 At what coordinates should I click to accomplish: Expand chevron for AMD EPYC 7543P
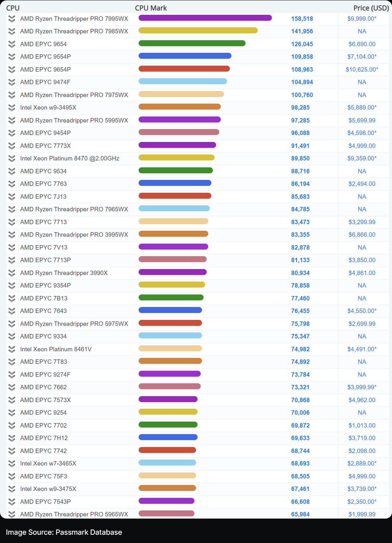click(x=12, y=502)
